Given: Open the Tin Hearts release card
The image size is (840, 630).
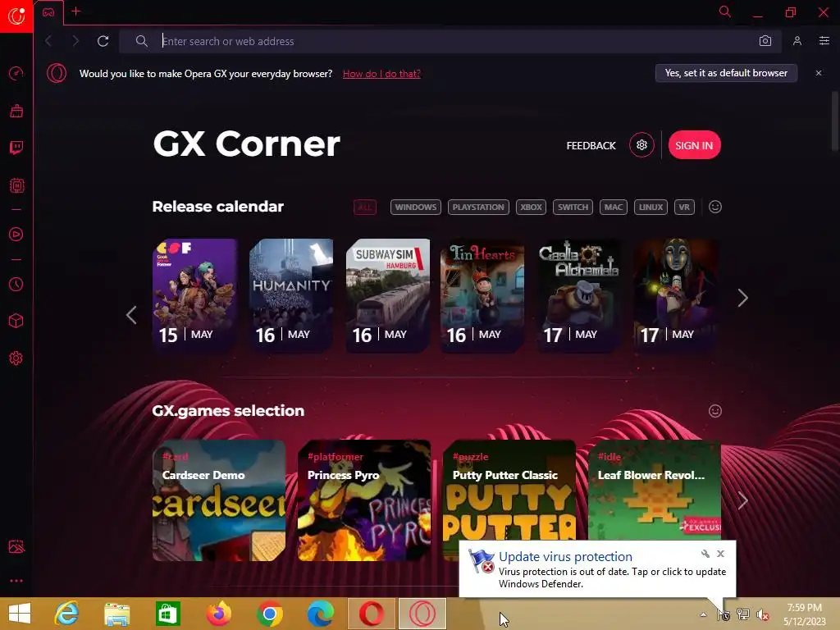Looking at the screenshot, I should tap(482, 295).
